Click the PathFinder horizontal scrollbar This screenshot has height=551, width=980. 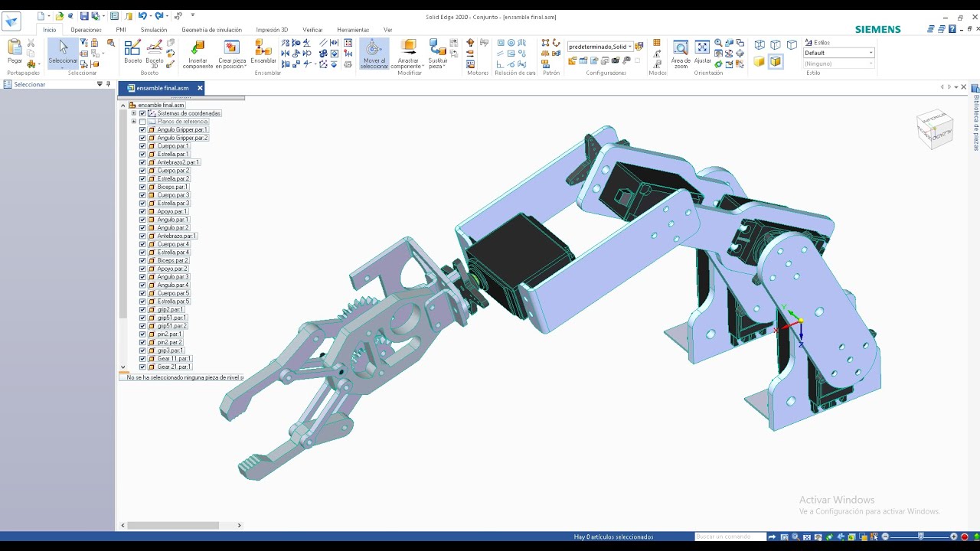coord(173,526)
